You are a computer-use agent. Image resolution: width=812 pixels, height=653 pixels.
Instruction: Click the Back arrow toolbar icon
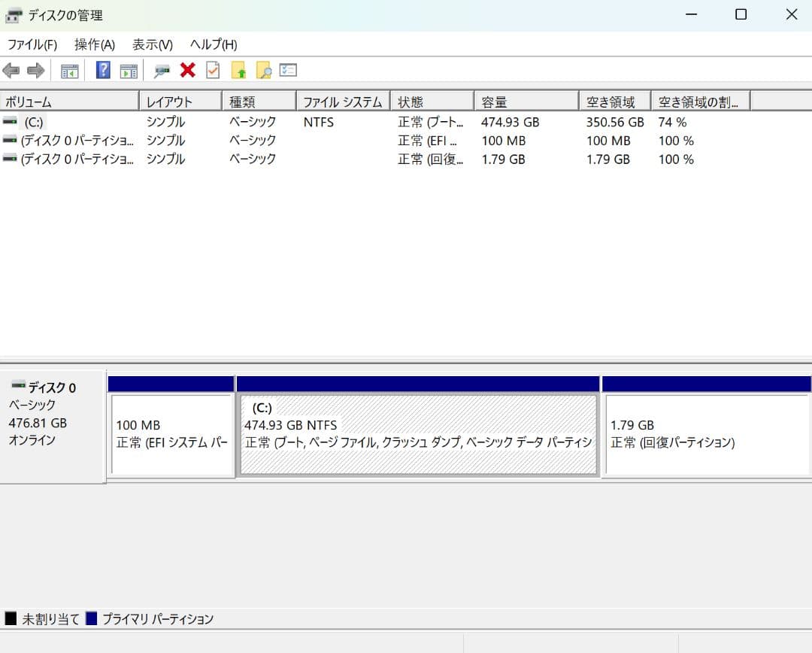(11, 71)
